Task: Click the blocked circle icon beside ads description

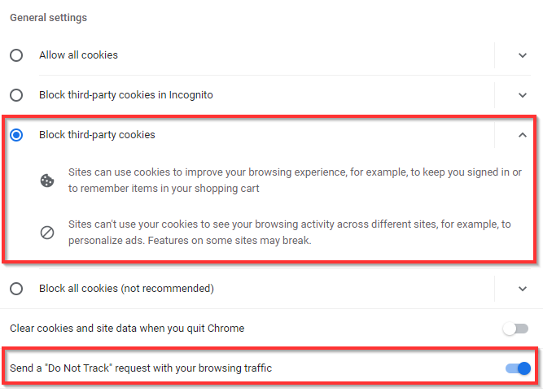Action: pos(47,233)
